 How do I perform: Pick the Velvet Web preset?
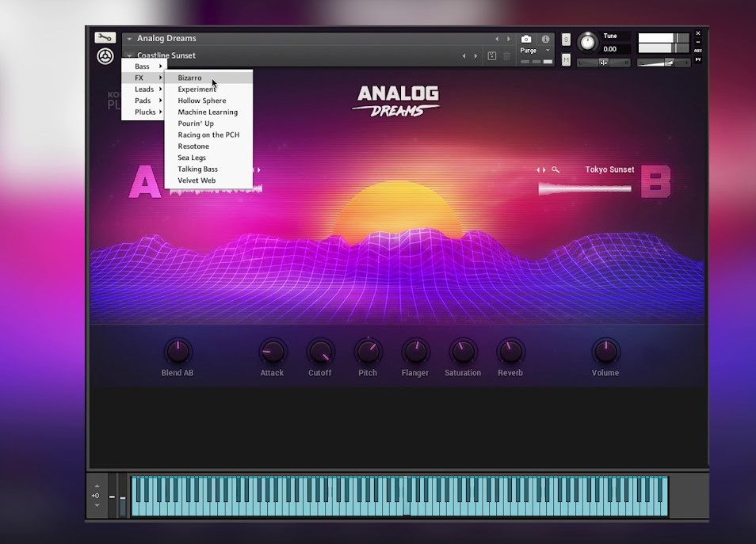[208, 181]
